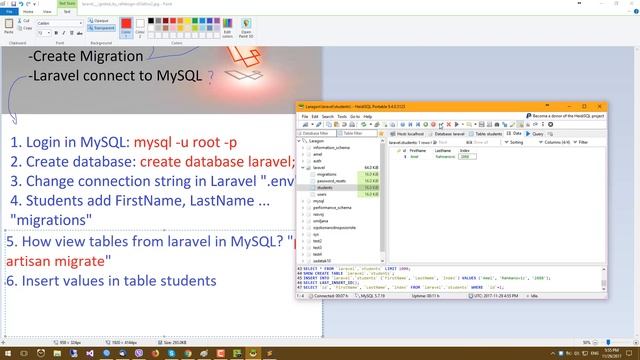
Task: Click the Copy icon in Paint's Clipboard group
Action: pyautogui.click(x=20, y=28)
